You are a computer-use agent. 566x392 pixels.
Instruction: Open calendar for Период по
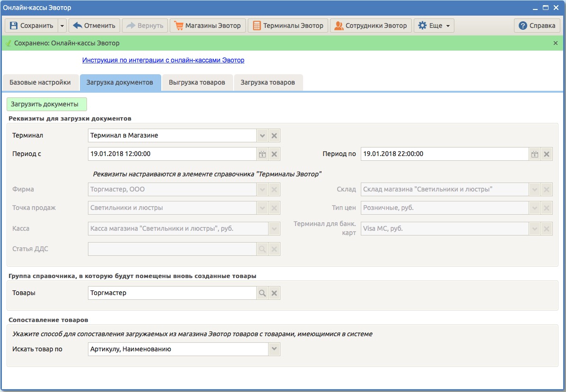pyautogui.click(x=535, y=154)
